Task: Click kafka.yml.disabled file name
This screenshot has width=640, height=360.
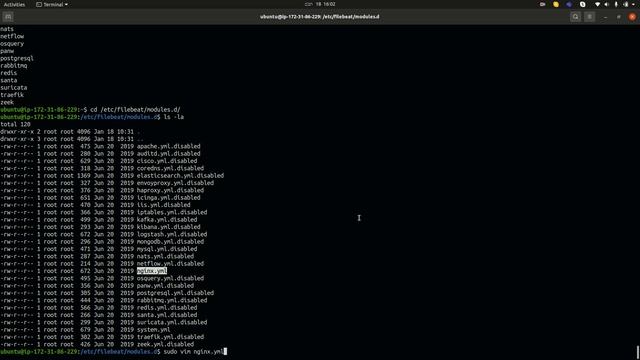Action: (x=167, y=220)
